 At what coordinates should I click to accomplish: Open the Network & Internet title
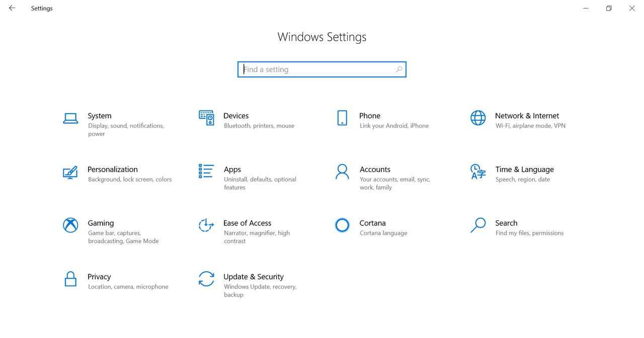pos(527,116)
